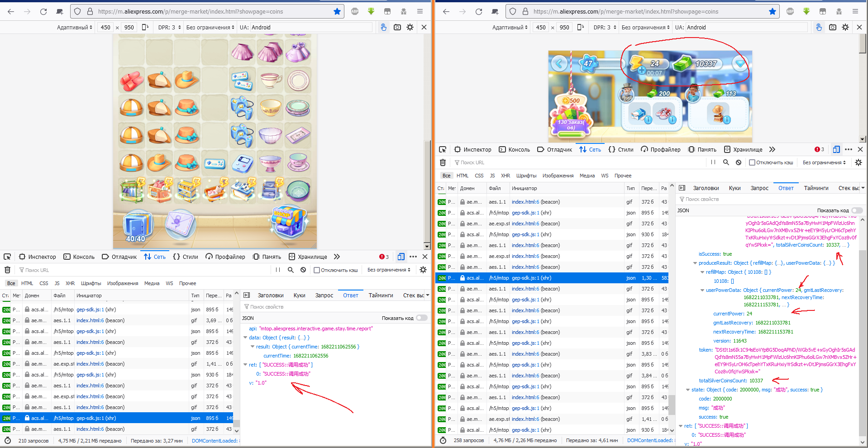868x448 pixels.
Task: Tap the blue plus under the energy bolt
Action: click(642, 70)
